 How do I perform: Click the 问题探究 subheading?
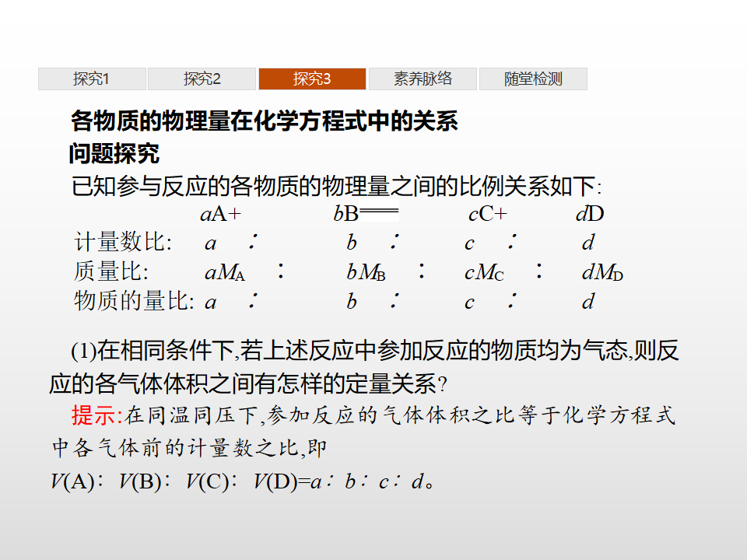coord(114,153)
